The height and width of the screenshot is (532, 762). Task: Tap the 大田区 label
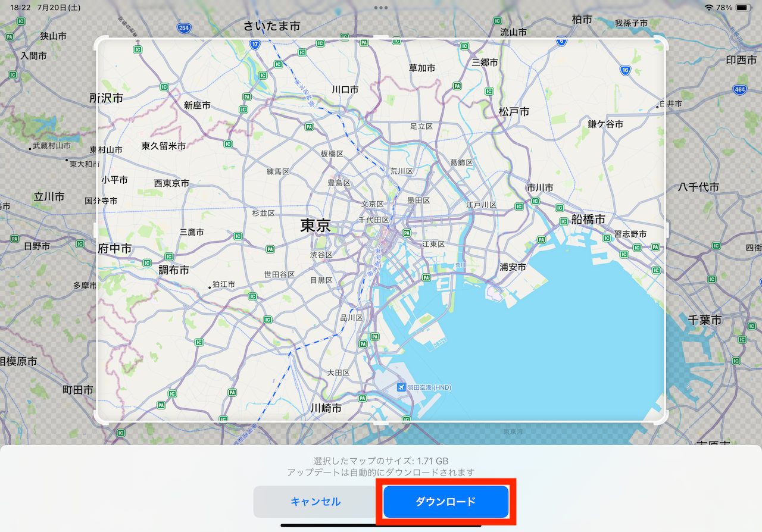coord(339,373)
